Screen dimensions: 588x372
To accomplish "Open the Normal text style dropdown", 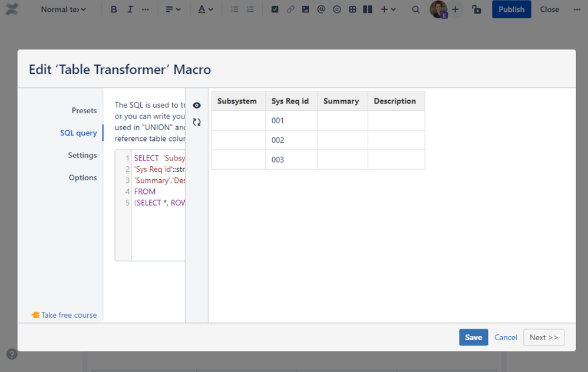I will (63, 9).
